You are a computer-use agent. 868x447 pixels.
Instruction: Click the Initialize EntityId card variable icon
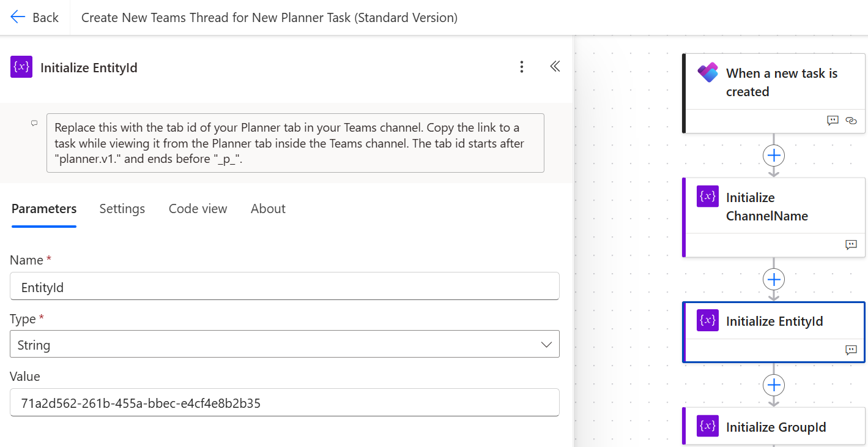[x=708, y=320]
